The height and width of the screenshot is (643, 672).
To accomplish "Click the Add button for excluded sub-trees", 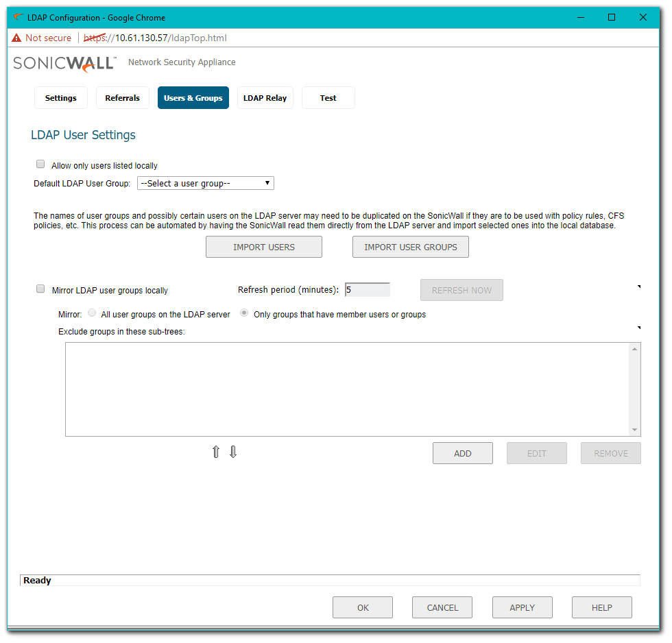I will (463, 453).
